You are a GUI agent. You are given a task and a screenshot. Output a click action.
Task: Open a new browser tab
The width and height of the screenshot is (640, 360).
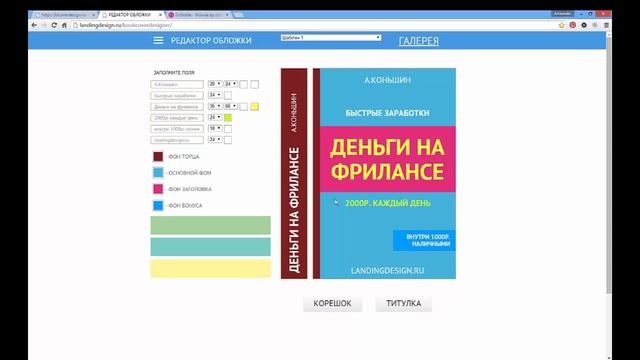click(238, 15)
